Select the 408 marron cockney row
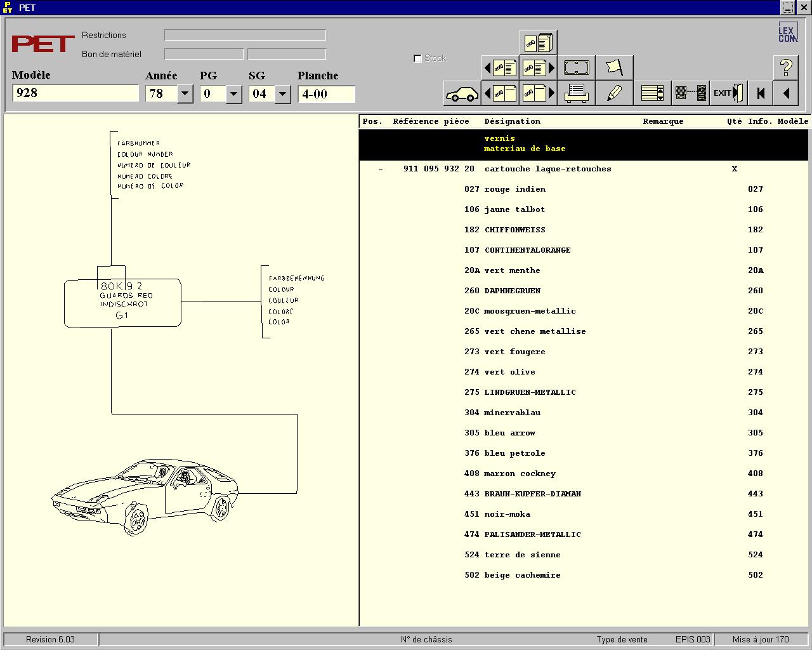The image size is (812, 650). point(584,474)
